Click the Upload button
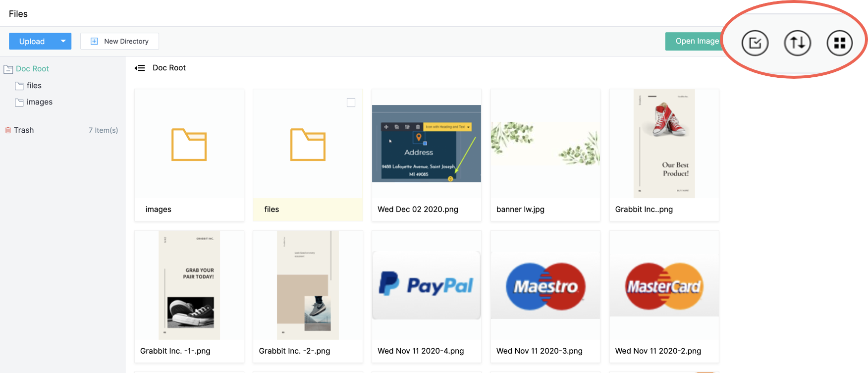 32,41
